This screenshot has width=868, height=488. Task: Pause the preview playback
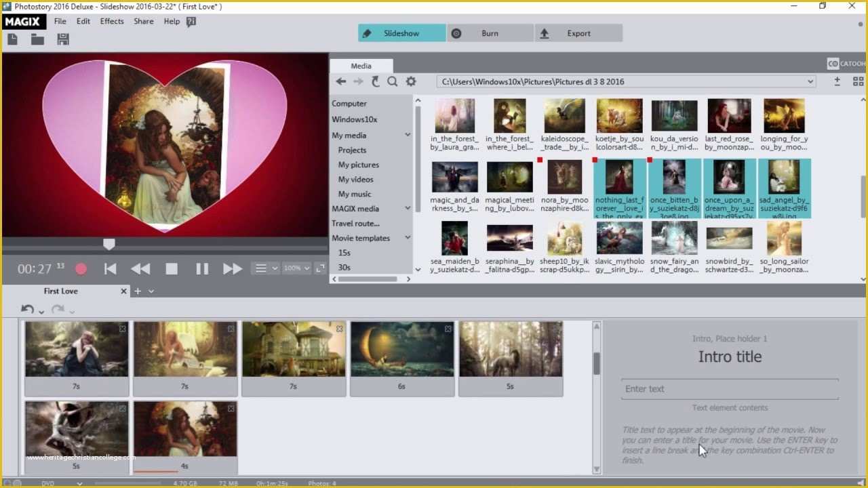(x=202, y=269)
